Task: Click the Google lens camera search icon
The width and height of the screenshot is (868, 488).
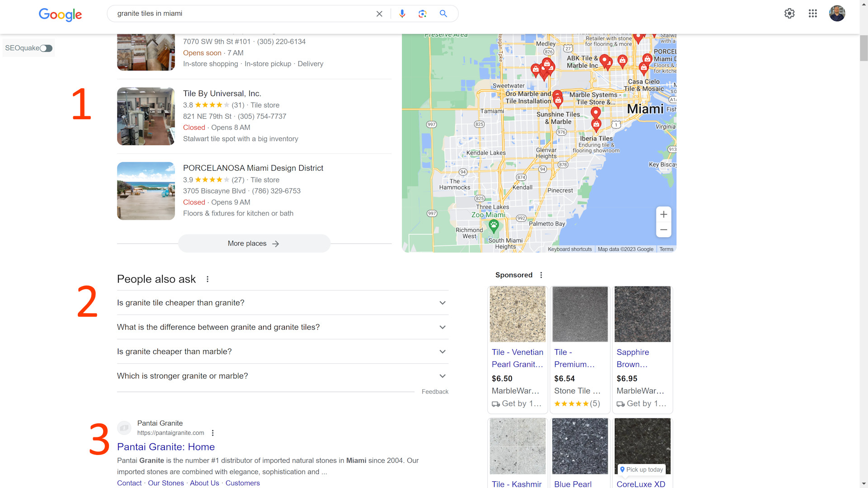Action: coord(422,14)
